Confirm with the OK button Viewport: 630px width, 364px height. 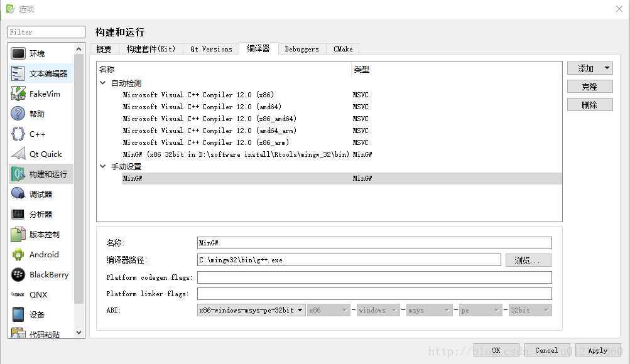[x=496, y=350]
